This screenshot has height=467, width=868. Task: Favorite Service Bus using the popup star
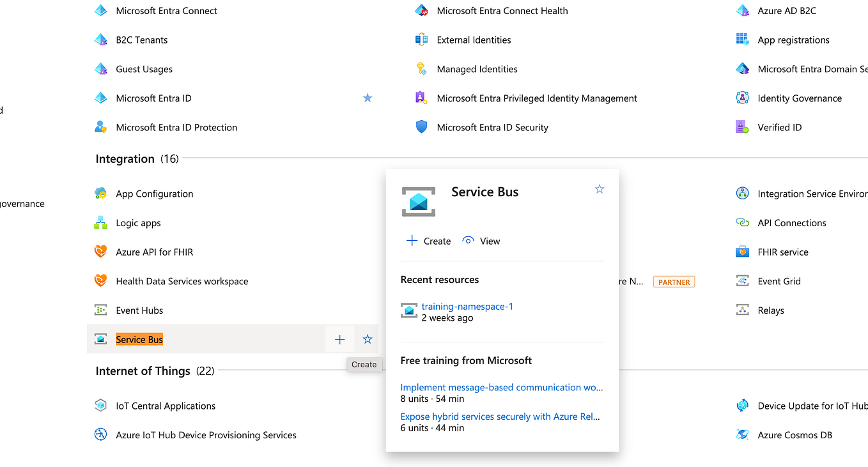pos(599,188)
